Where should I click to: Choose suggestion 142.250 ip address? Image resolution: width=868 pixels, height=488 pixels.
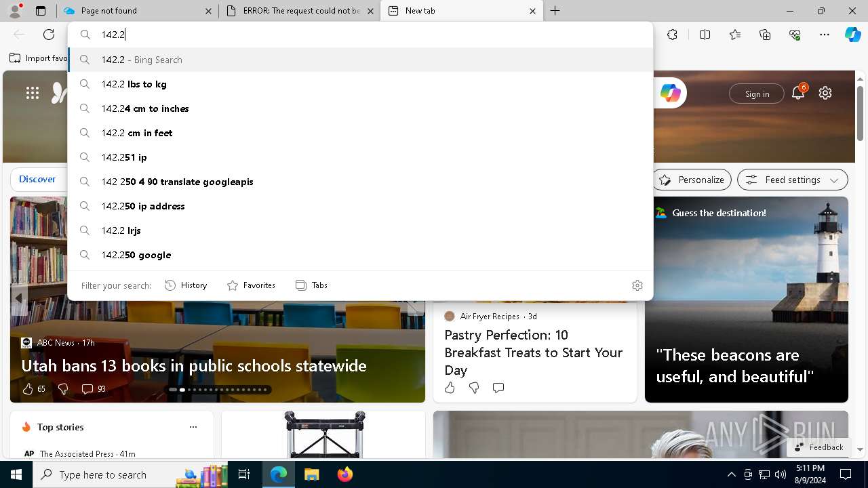pyautogui.click(x=360, y=206)
